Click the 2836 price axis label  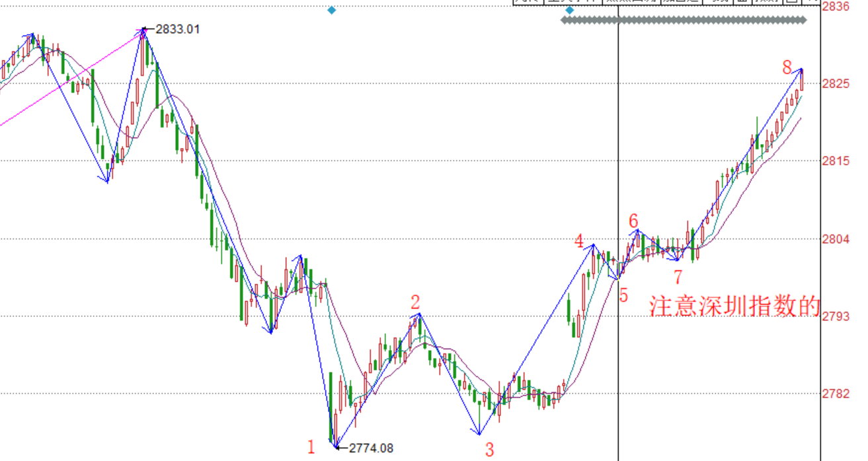tap(835, 7)
